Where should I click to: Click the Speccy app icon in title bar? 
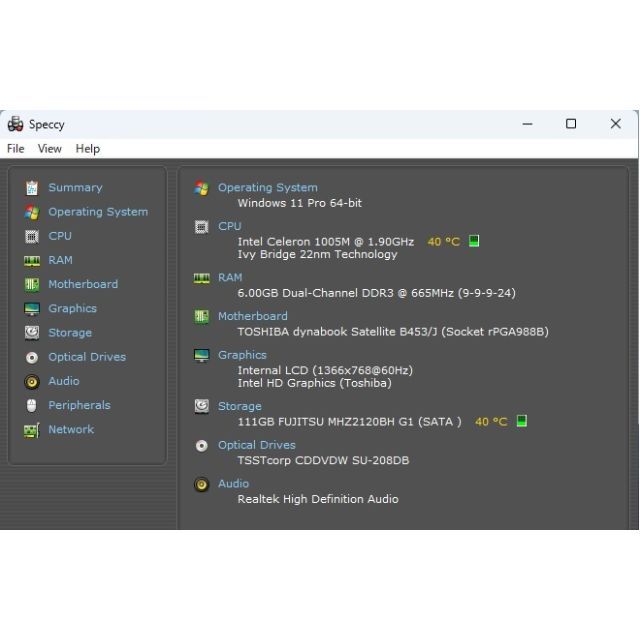[16, 124]
